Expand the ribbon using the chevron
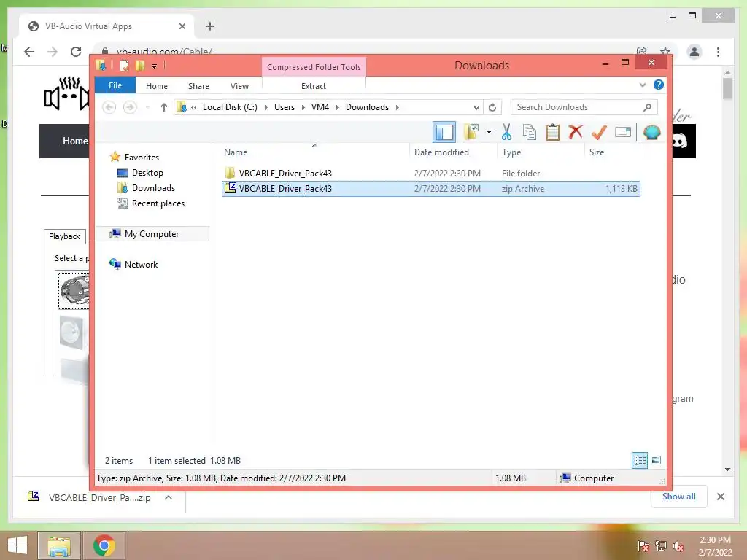Screen dimensions: 747x560 pyautogui.click(x=642, y=85)
